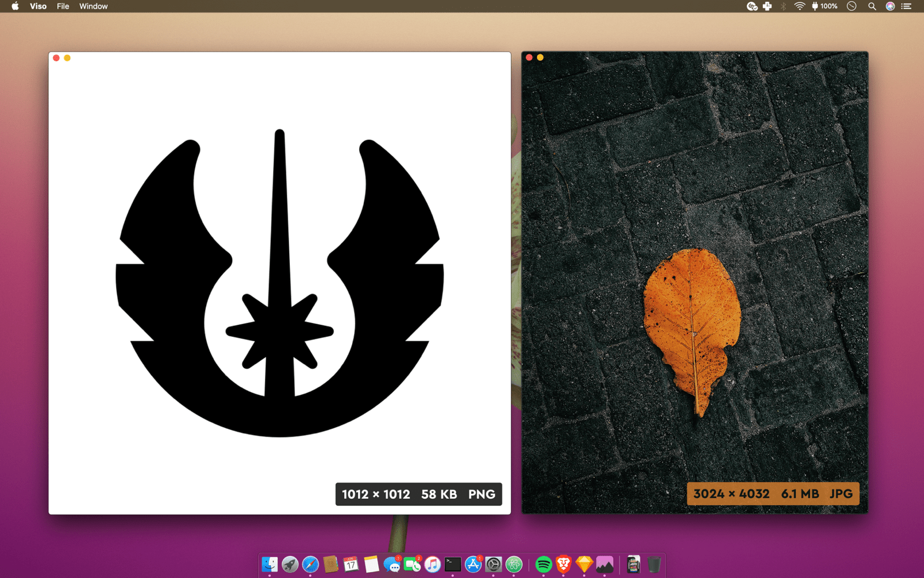Click the JPG image info badge

click(773, 494)
